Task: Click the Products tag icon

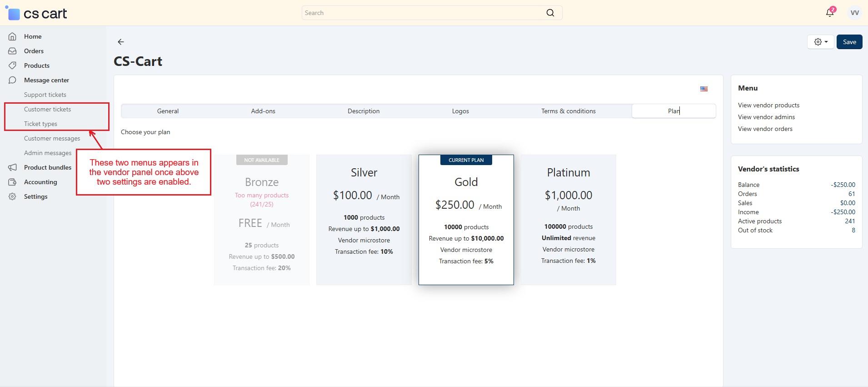Action: click(12, 65)
